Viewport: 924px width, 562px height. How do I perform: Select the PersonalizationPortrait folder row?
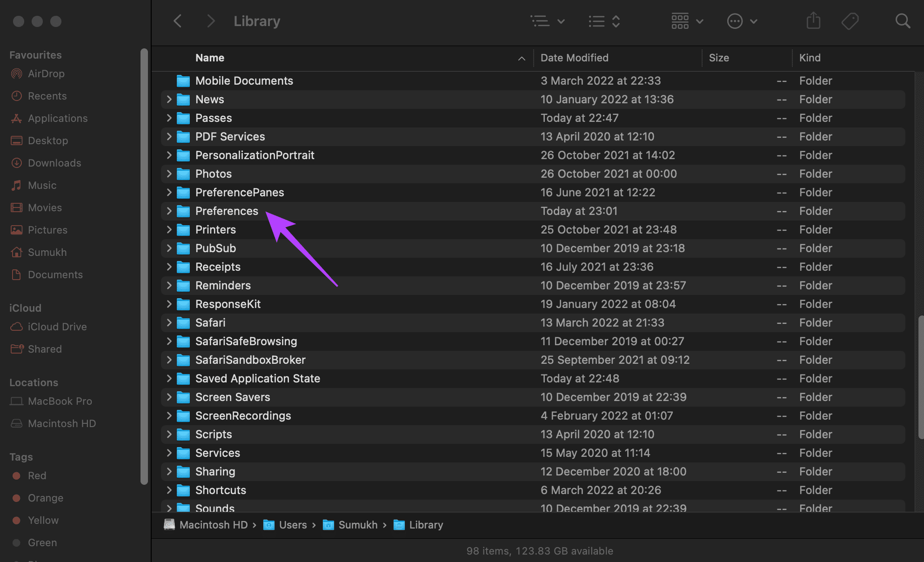point(533,155)
